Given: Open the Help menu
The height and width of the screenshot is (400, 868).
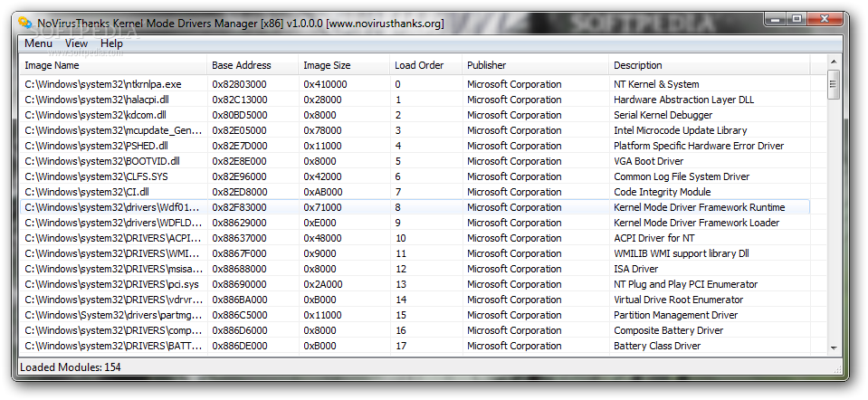Looking at the screenshot, I should click(112, 43).
